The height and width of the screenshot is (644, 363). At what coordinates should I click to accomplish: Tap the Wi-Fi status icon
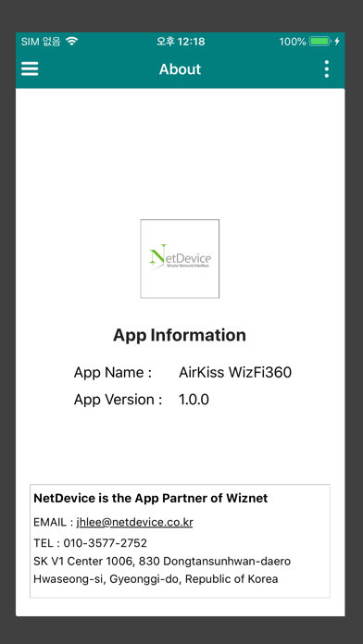click(x=72, y=41)
